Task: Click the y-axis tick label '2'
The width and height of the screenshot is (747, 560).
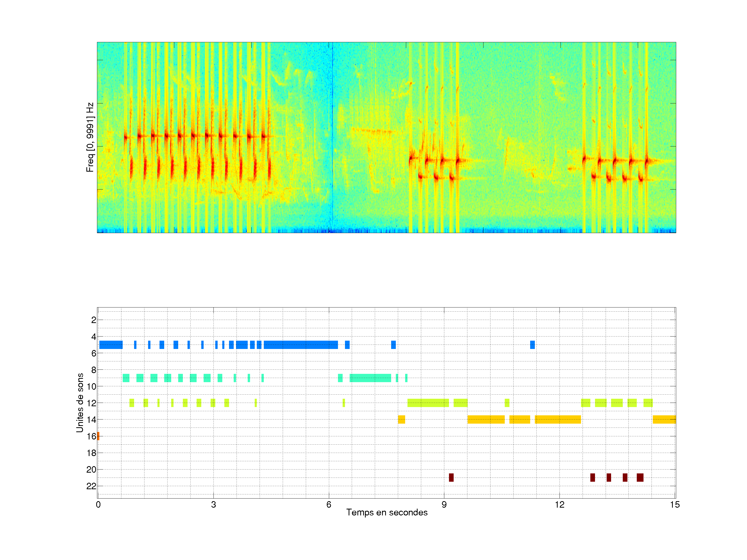Action: tap(94, 320)
